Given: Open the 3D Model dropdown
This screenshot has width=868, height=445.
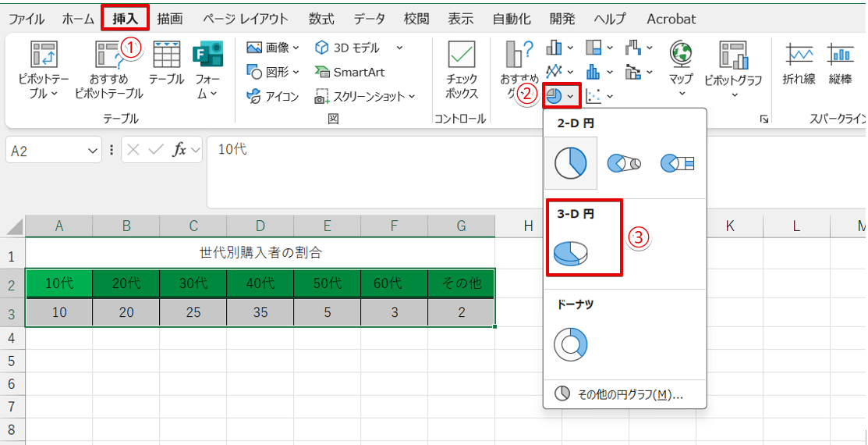Looking at the screenshot, I should click(x=399, y=48).
